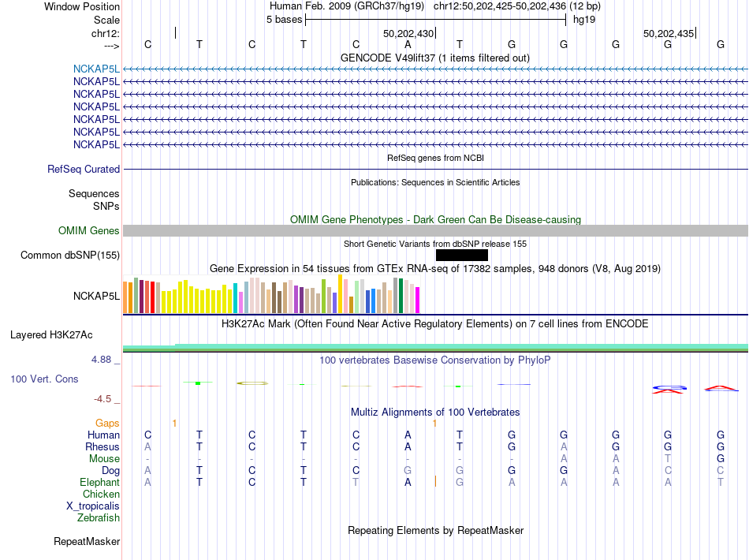Click the 50,202,435 position marker
This screenshot has width=749, height=560.
(x=669, y=33)
